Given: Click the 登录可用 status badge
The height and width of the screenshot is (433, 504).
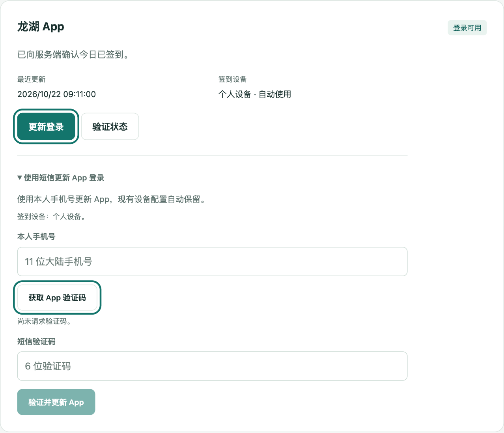Looking at the screenshot, I should [467, 28].
